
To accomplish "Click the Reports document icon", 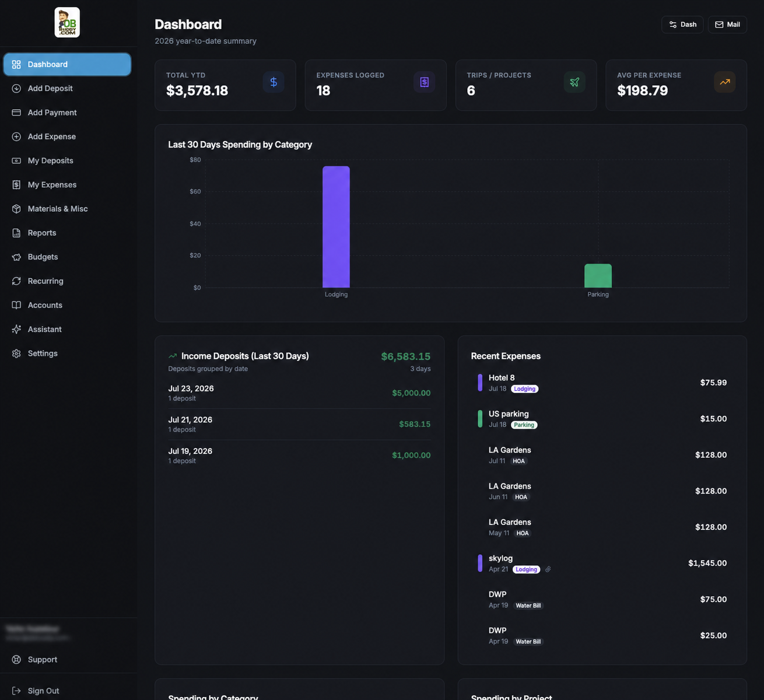I will (16, 233).
